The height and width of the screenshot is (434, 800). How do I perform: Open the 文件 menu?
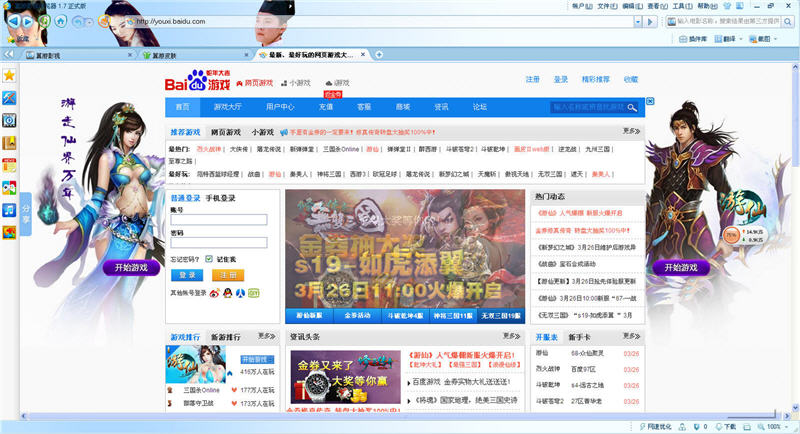[x=607, y=6]
